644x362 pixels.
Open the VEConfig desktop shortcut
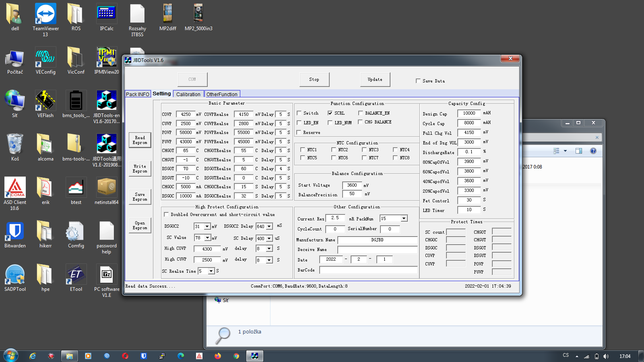click(45, 58)
